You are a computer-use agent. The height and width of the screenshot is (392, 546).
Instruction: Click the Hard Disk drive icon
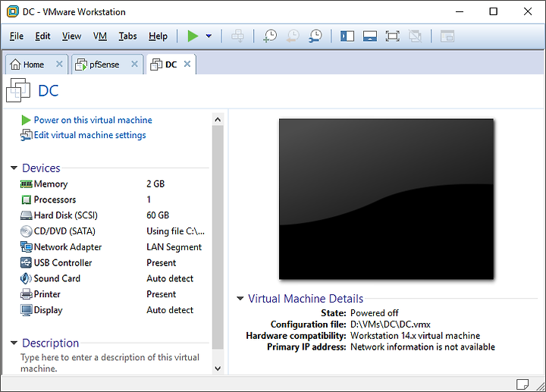pos(26,215)
